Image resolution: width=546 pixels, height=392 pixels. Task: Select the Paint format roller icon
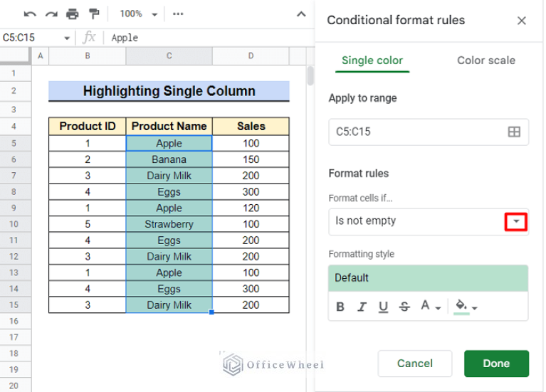[94, 14]
